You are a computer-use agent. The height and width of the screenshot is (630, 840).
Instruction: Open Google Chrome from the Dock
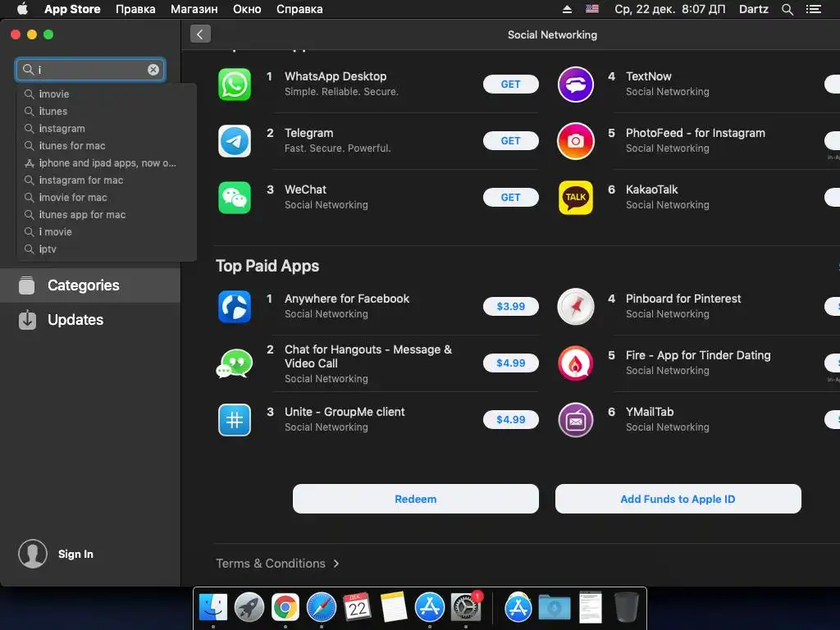coord(285,608)
